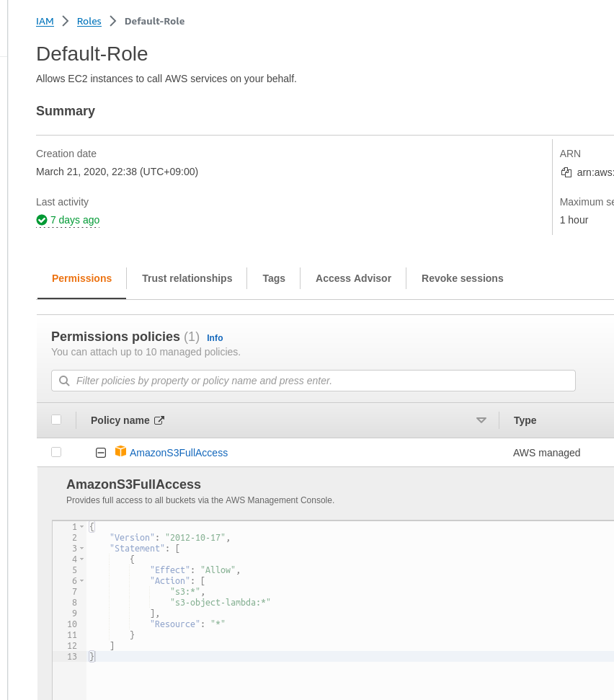Click the orange AWS managed policy box icon

120,451
